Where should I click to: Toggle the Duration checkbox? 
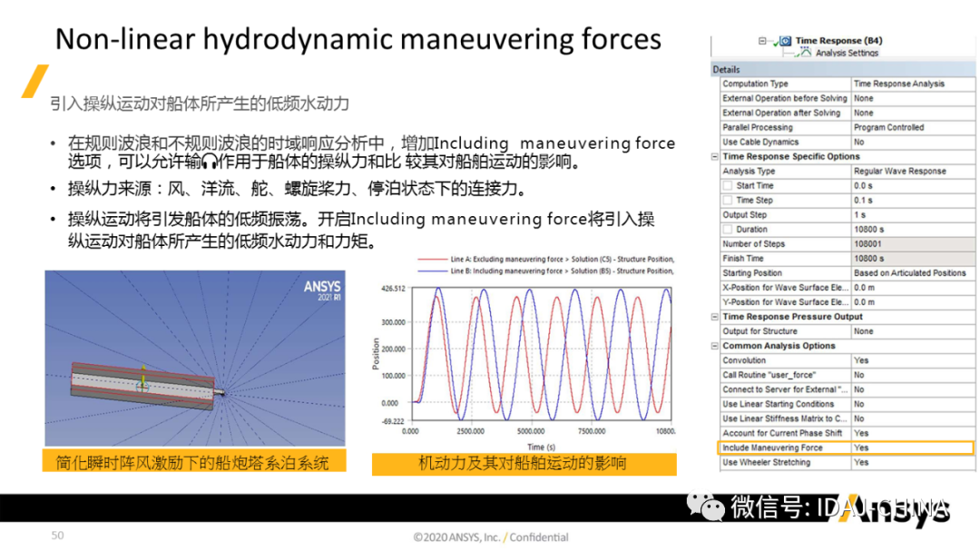click(727, 230)
